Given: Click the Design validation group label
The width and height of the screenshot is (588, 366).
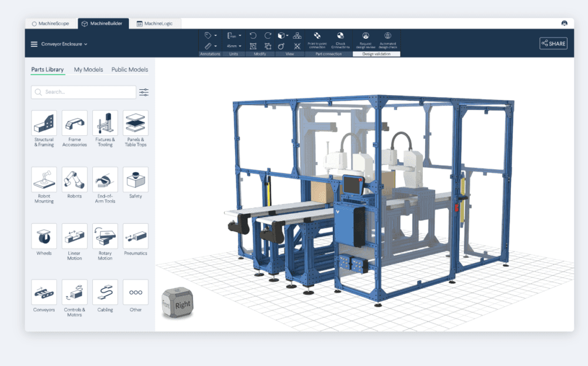Looking at the screenshot, I should [x=376, y=54].
